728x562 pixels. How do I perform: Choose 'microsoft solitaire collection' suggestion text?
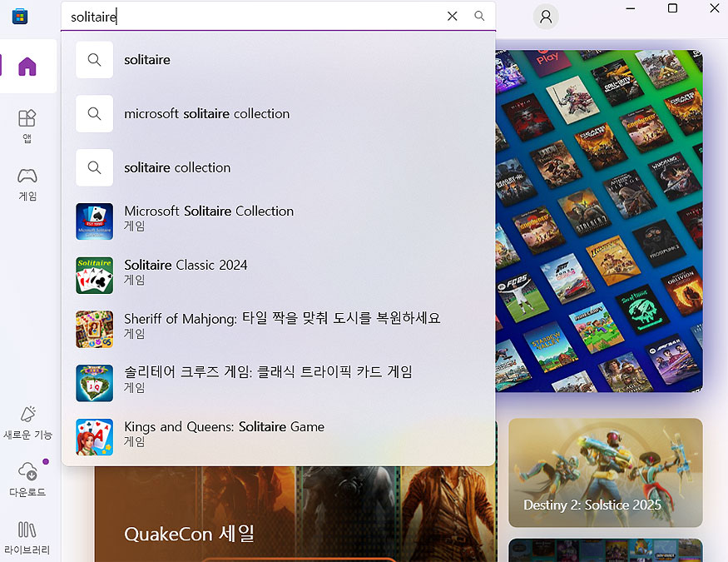click(x=206, y=114)
